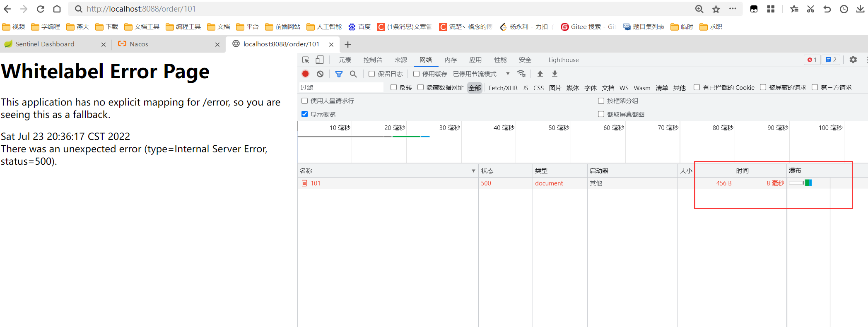Click the undo closed tab icon
868x327 pixels.
[x=827, y=9]
